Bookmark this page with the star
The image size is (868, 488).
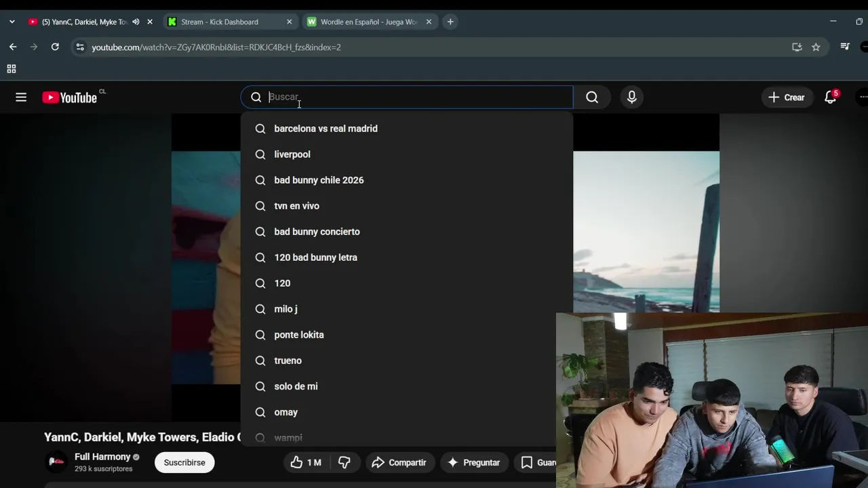tap(816, 47)
